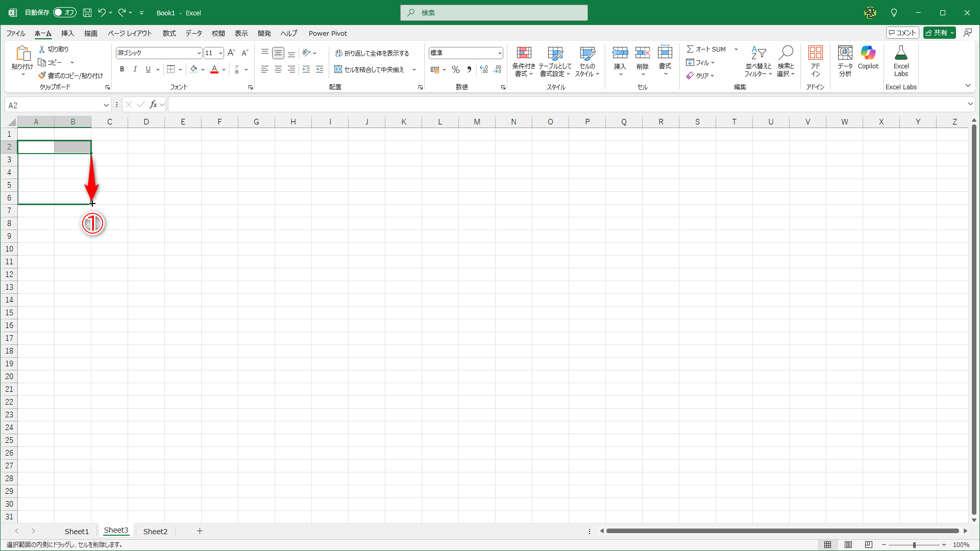
Task: Click the Merge and Center cells icon
Action: click(x=338, y=69)
